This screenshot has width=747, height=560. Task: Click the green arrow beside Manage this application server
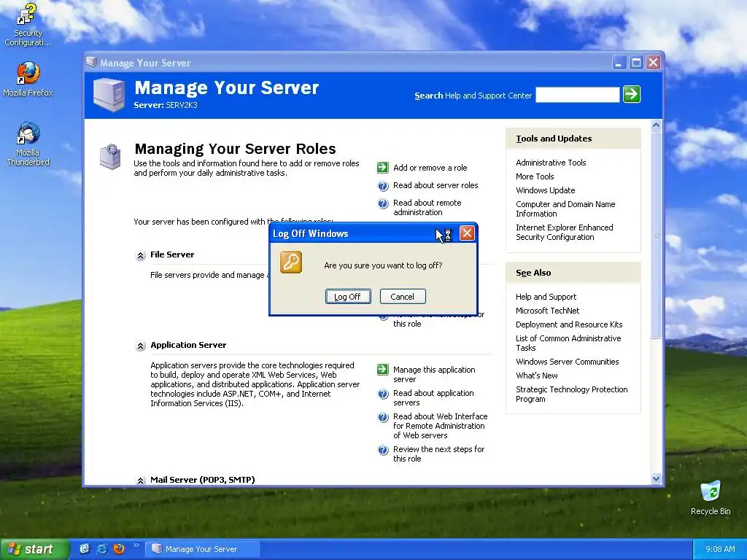click(x=382, y=370)
